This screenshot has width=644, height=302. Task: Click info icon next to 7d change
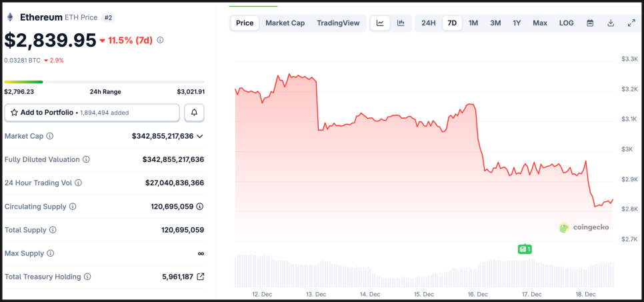pyautogui.click(x=160, y=40)
